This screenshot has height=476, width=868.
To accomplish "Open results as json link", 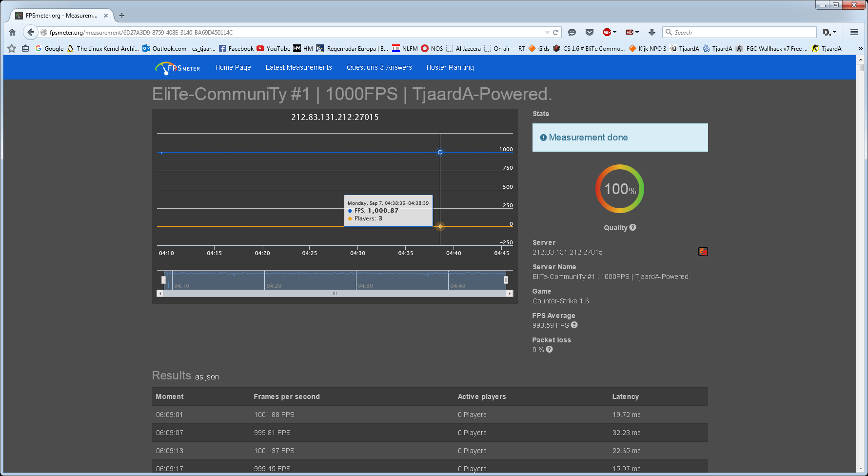I will coord(207,377).
